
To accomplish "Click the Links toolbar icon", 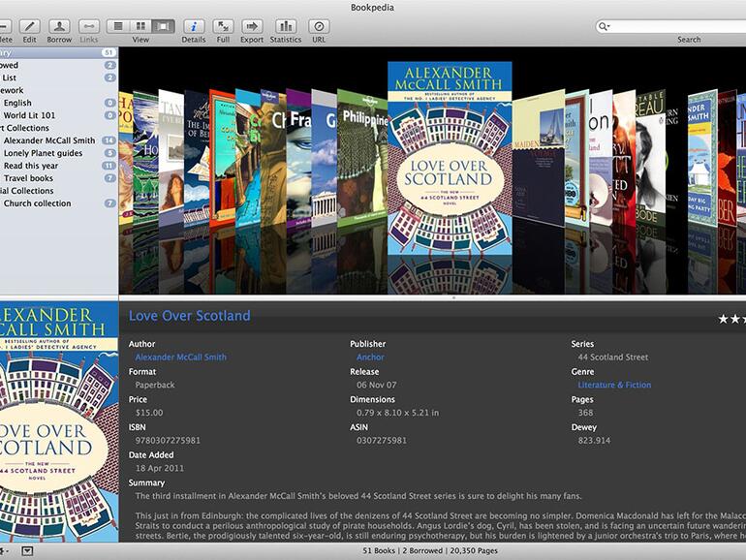I will (88, 26).
